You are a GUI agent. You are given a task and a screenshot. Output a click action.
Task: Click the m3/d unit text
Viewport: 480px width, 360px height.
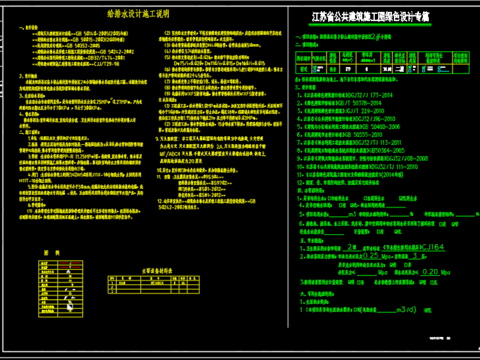pyautogui.click(x=406, y=310)
